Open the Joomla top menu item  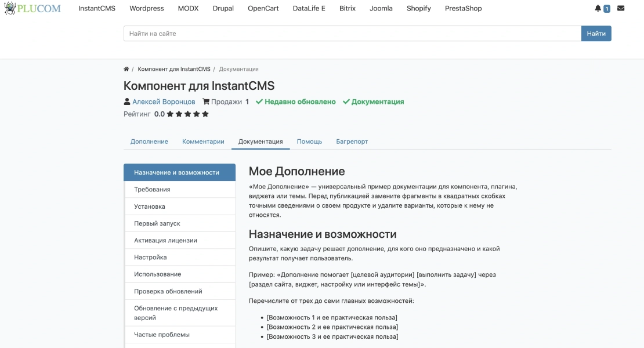[381, 8]
